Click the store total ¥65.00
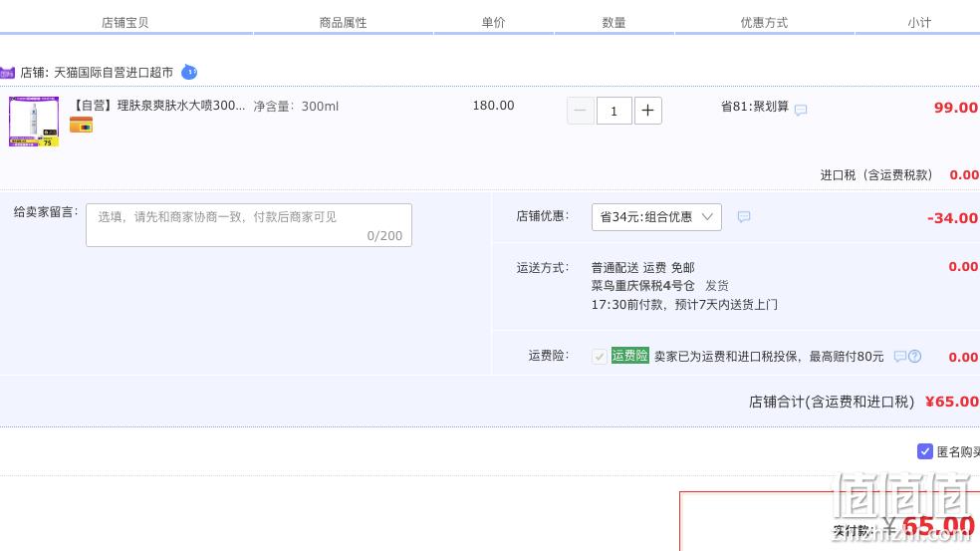 point(952,402)
